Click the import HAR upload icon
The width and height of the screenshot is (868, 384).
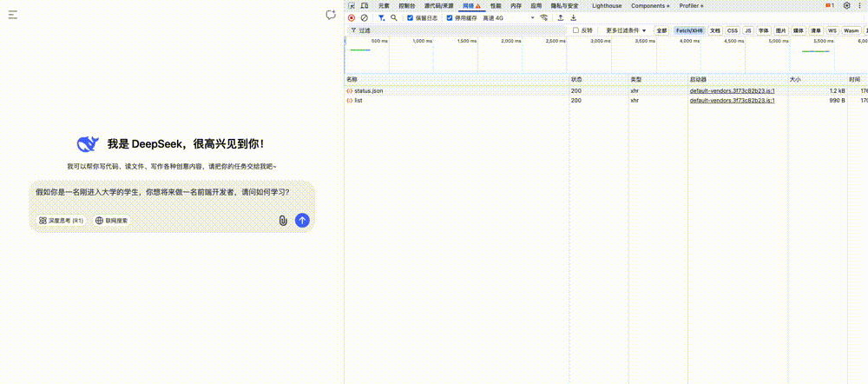(561, 17)
